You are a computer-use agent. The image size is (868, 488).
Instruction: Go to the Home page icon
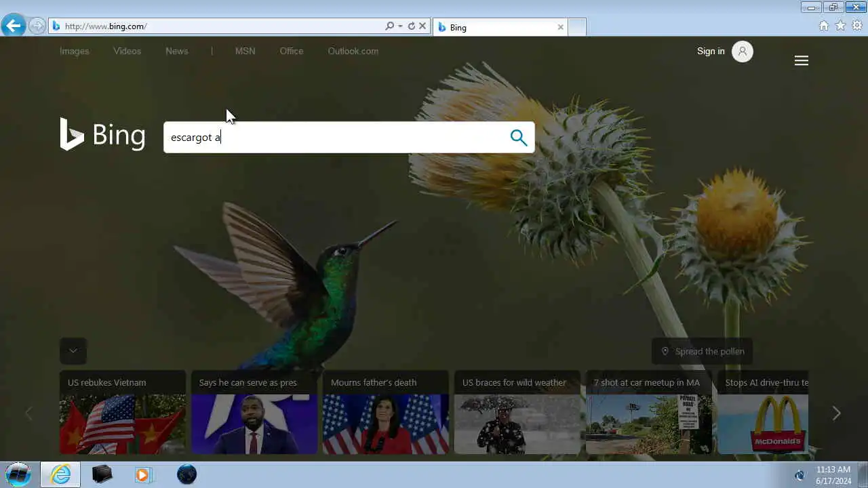(824, 26)
